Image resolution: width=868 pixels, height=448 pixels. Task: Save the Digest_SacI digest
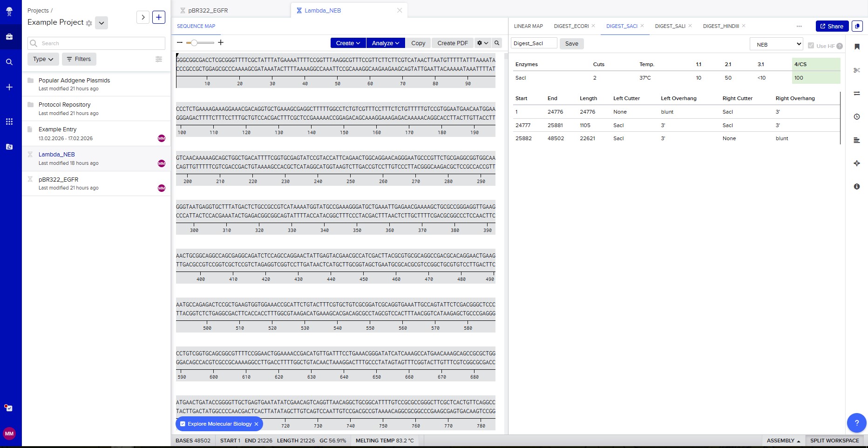pos(572,43)
